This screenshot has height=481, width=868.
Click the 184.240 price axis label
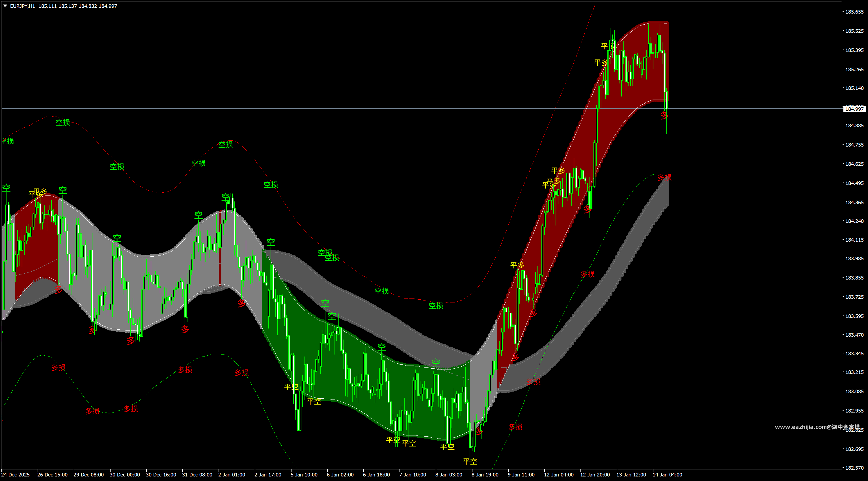point(854,221)
